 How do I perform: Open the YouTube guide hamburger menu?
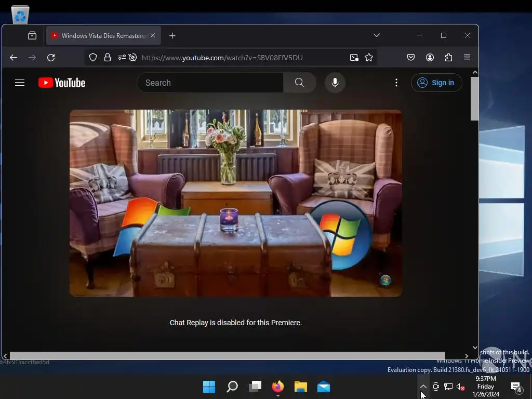click(x=20, y=83)
